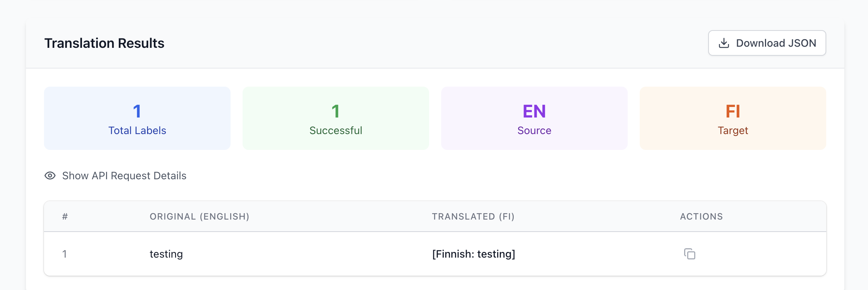Click row number 1 in the table
868x290 pixels.
point(65,254)
